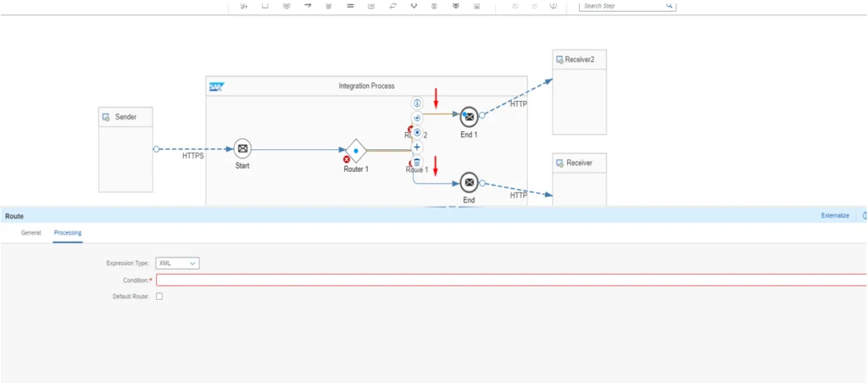This screenshot has height=383, width=868.
Task: Click the search magnifier in Search Step box
Action: [x=669, y=6]
